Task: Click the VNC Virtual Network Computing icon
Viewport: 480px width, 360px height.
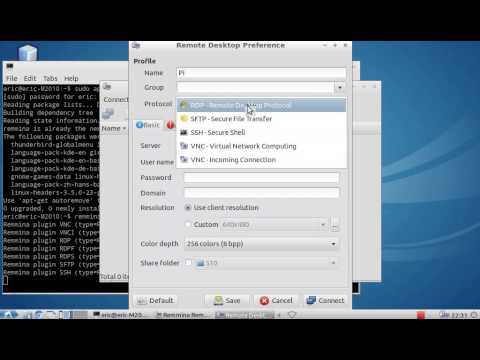Action: click(x=184, y=146)
